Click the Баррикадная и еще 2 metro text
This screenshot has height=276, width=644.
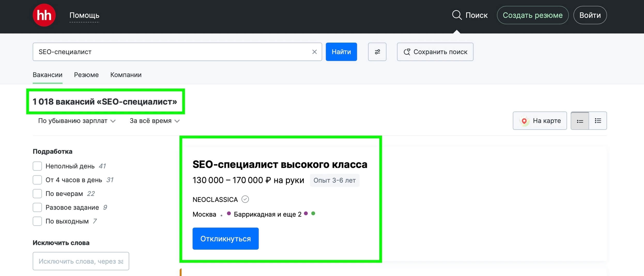(268, 214)
